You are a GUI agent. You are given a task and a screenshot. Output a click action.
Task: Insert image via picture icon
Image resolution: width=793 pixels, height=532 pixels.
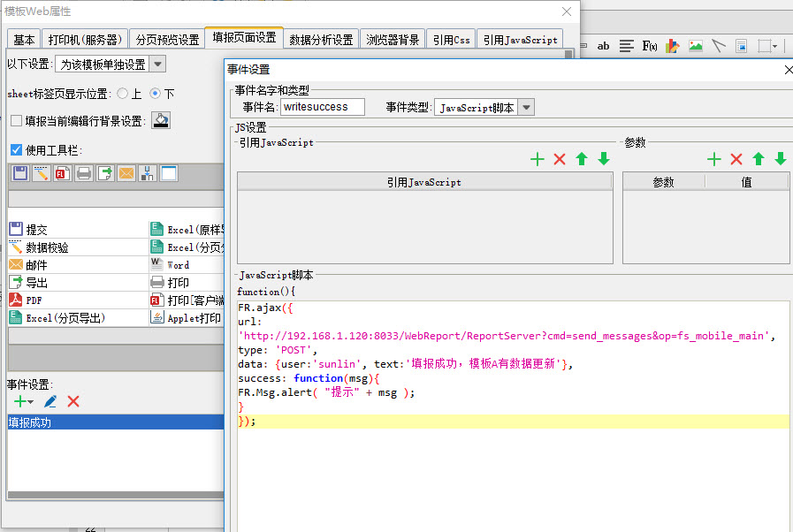click(x=696, y=46)
